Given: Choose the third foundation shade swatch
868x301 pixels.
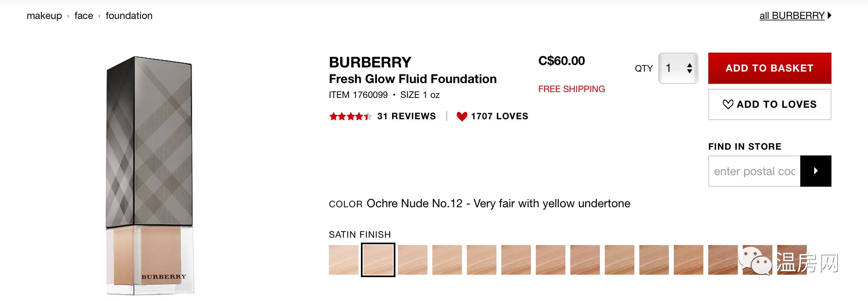Looking at the screenshot, I should pos(413,260).
